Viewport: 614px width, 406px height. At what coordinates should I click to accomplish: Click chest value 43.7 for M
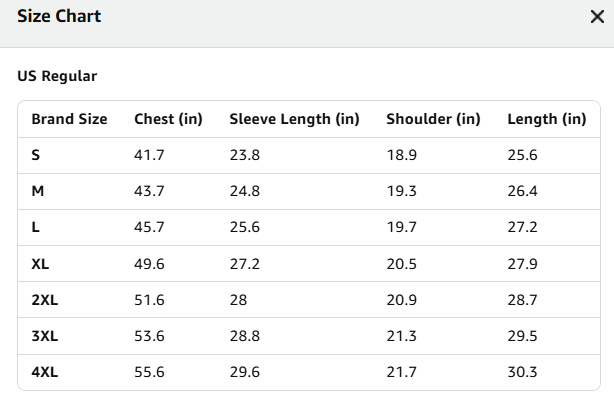[149, 191]
